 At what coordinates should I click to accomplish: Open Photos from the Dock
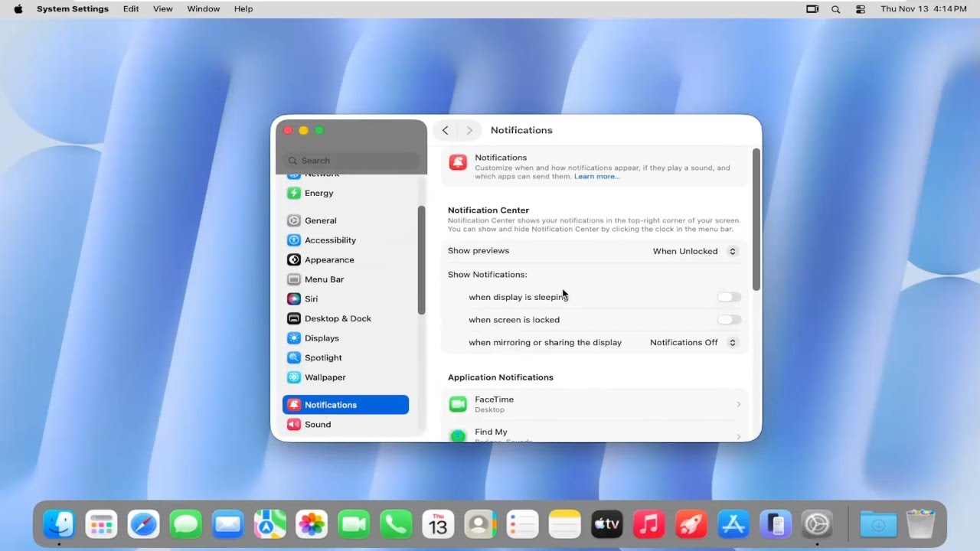tap(312, 524)
